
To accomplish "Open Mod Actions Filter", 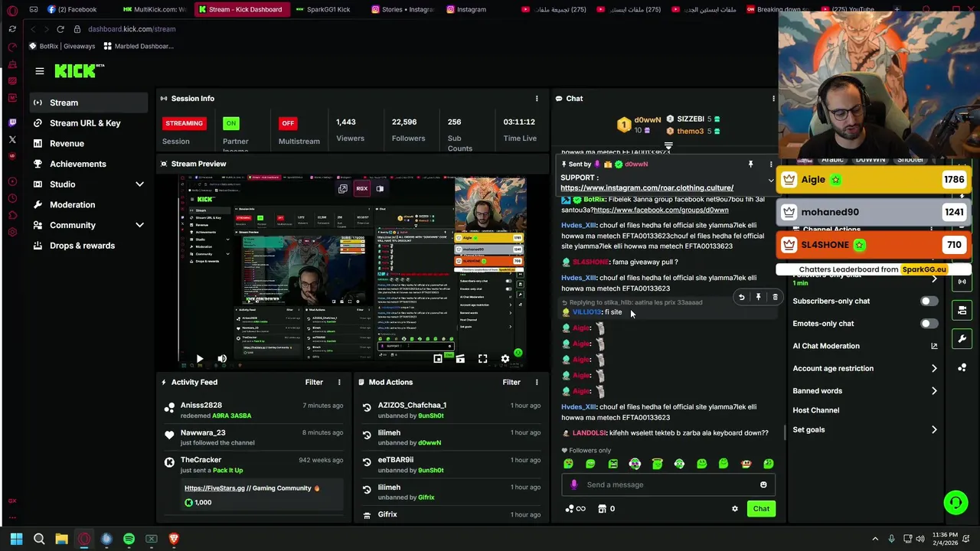I will point(511,382).
